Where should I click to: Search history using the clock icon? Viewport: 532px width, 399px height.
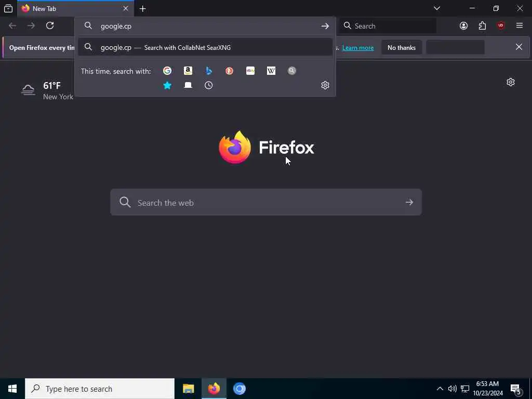[x=209, y=85]
